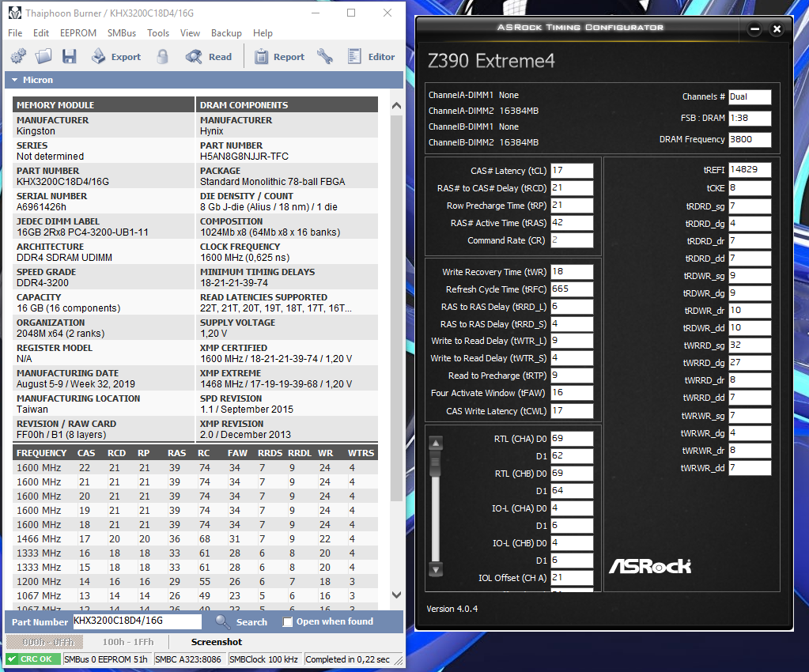Viewport: 809px width, 672px height.
Task: Click the Command Rate (CR) field
Action: point(573,240)
